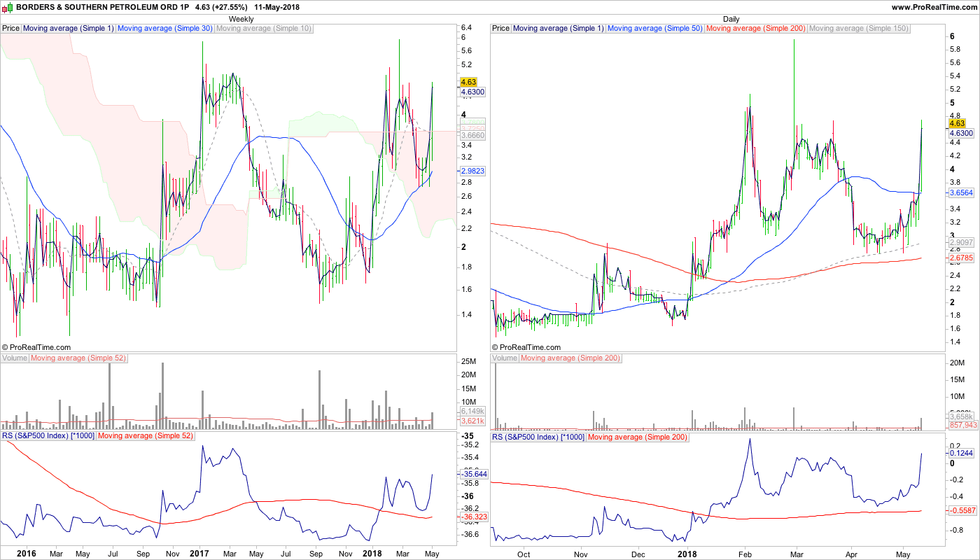Click the 25M mark on Weekly volume axis
Viewport: 980px width, 560px height.
click(x=469, y=361)
